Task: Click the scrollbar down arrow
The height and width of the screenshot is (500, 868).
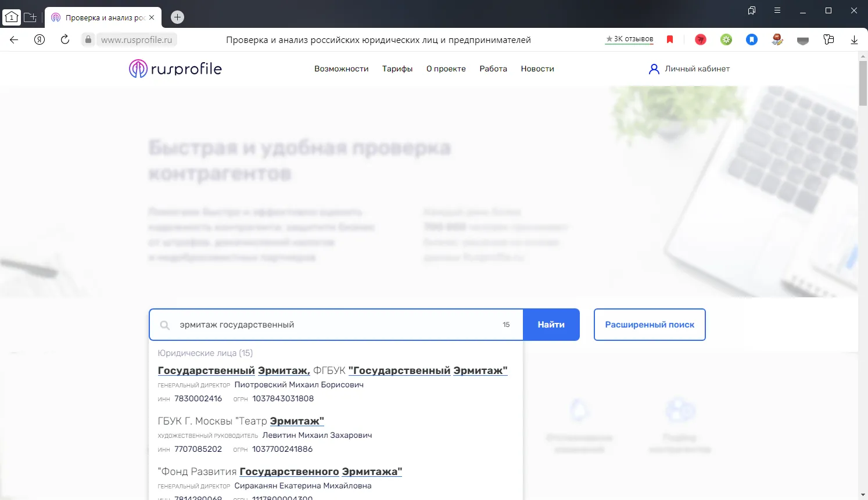Action: [863, 495]
